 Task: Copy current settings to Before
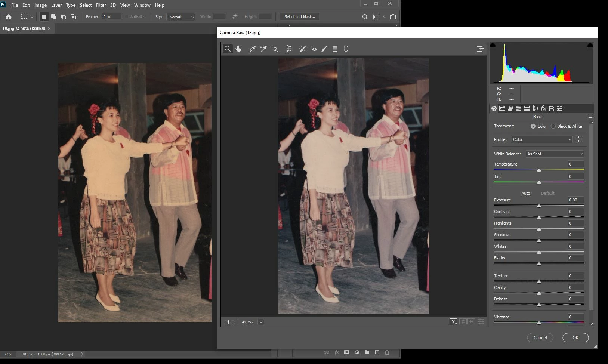(x=471, y=321)
